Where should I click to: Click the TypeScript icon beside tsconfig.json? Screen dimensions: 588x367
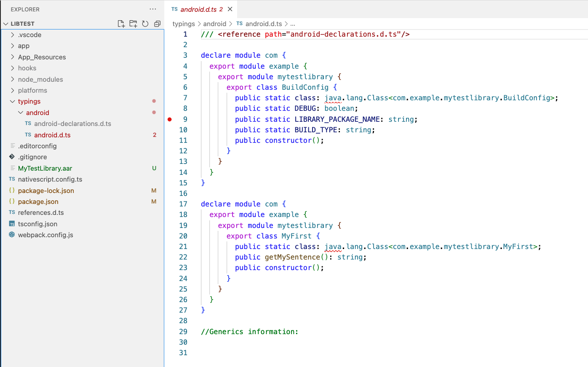coord(12,224)
